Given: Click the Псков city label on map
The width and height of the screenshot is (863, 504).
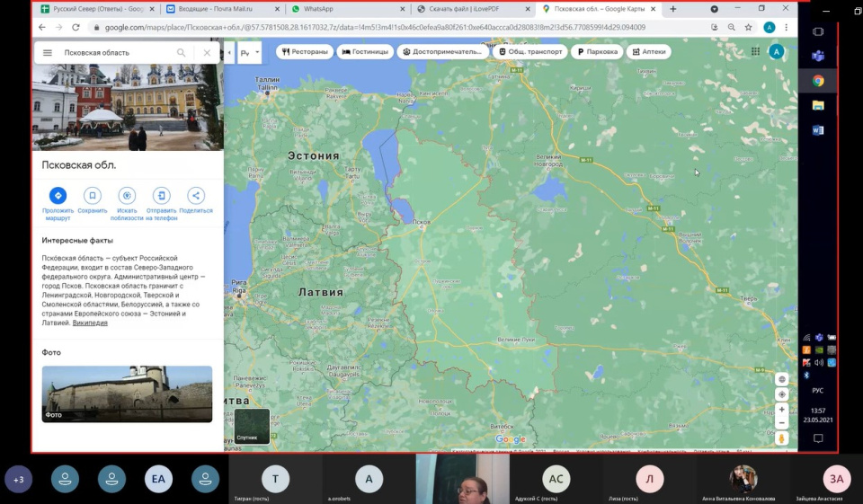Looking at the screenshot, I should tap(422, 222).
